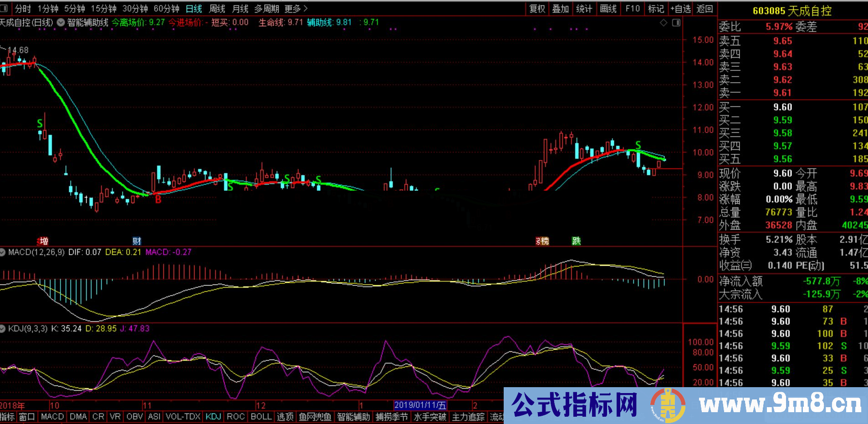
Task: Click the green S signal near 14.68 high
Action: [x=40, y=123]
